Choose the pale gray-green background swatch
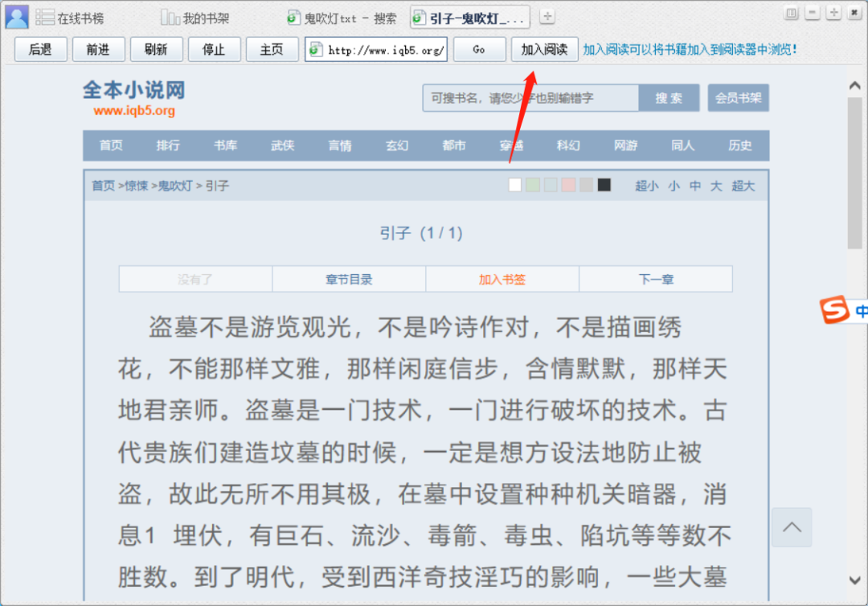 pos(551,185)
